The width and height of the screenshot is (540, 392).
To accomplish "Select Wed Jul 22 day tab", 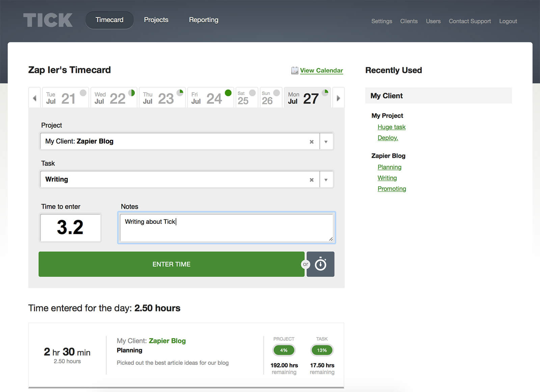I will 114,98.
